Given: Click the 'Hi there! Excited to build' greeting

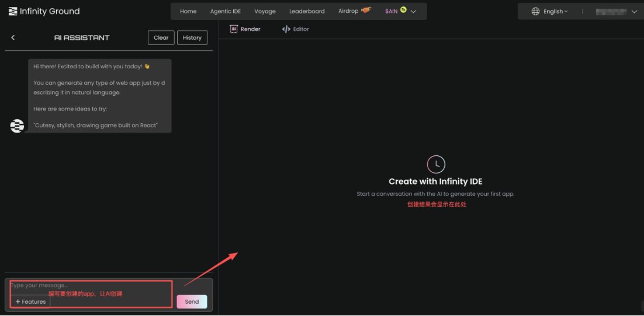Looking at the screenshot, I should pos(92,67).
